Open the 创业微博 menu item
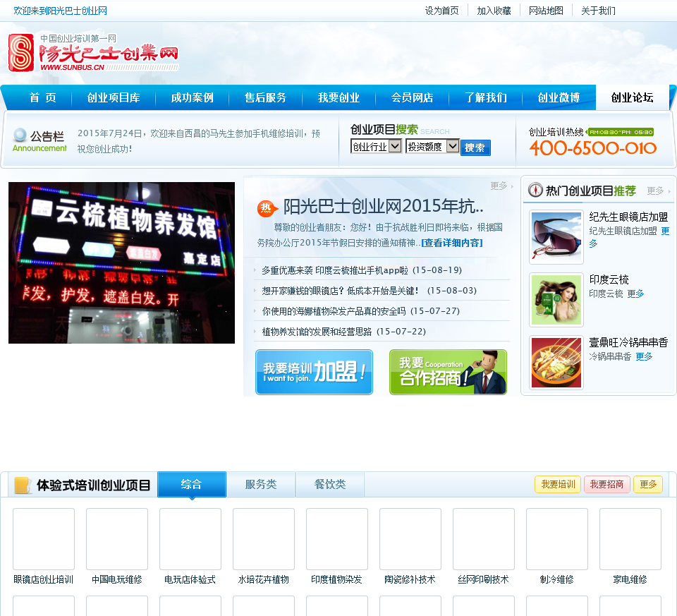 point(559,97)
